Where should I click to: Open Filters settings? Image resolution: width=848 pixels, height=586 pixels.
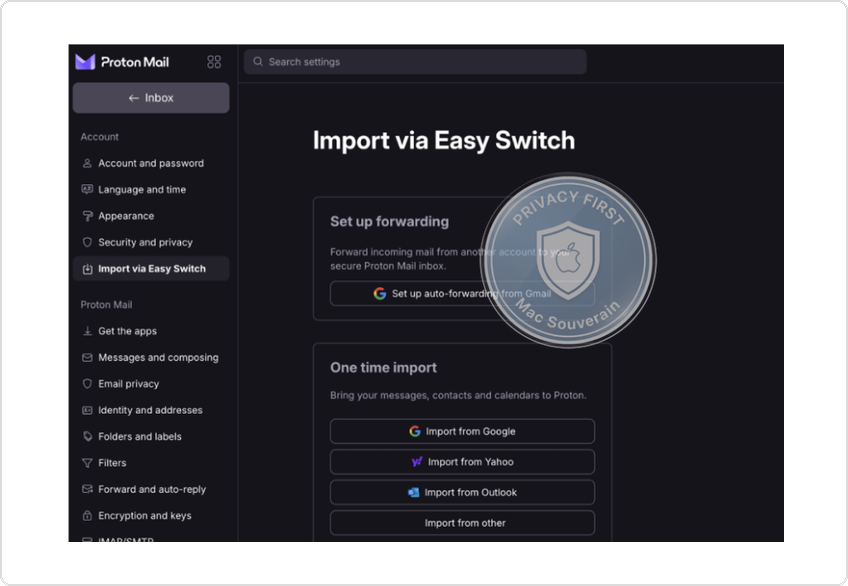click(151, 463)
